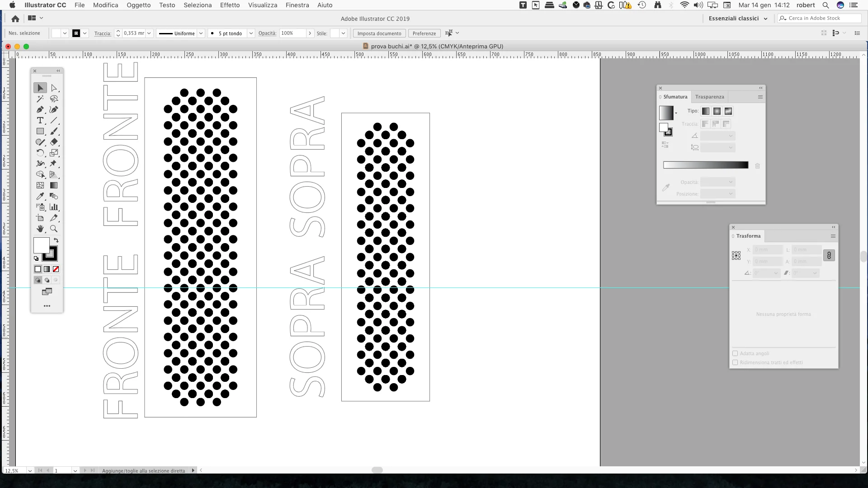Screen dimensions: 868x488
Task: Click the Imposta documento button
Action: 379,33
